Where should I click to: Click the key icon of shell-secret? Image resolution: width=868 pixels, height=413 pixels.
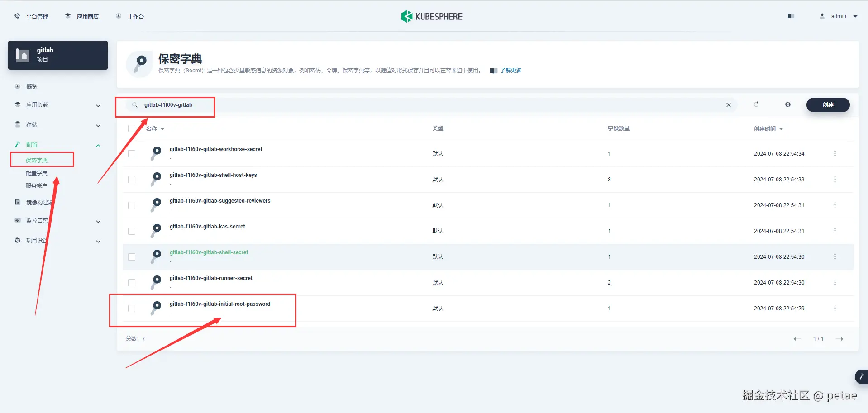pos(156,256)
